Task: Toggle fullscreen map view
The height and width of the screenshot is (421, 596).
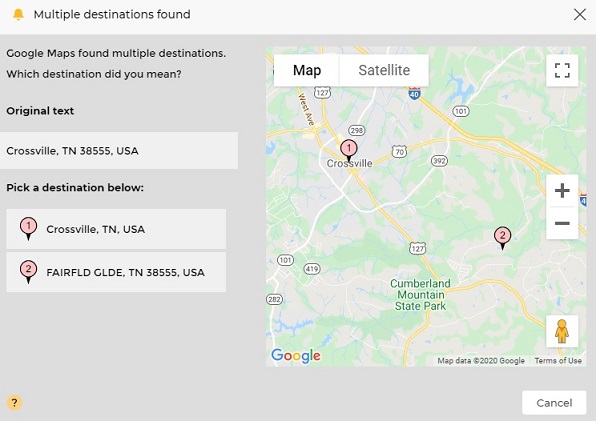Action: (x=562, y=70)
